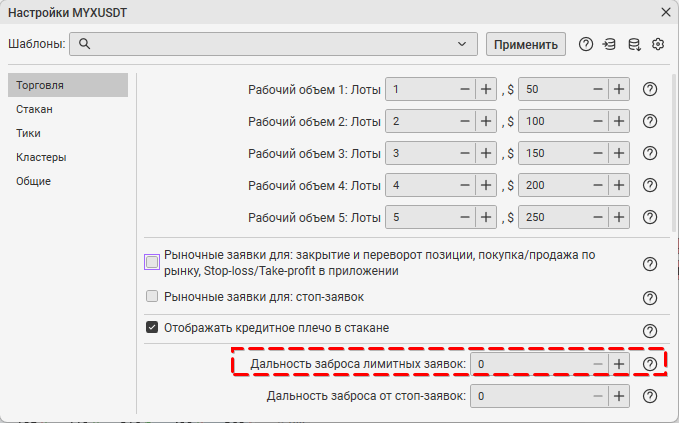Open template settings gear icon

658,44
